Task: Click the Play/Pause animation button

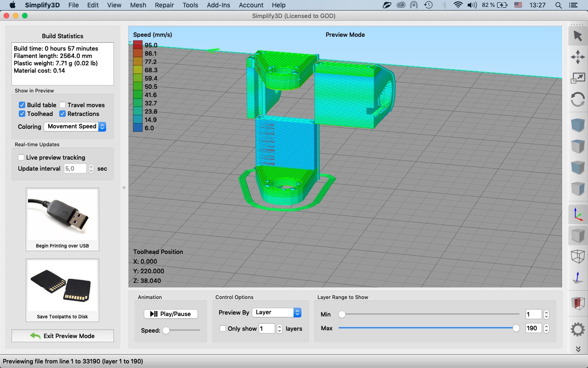Action: click(x=171, y=314)
